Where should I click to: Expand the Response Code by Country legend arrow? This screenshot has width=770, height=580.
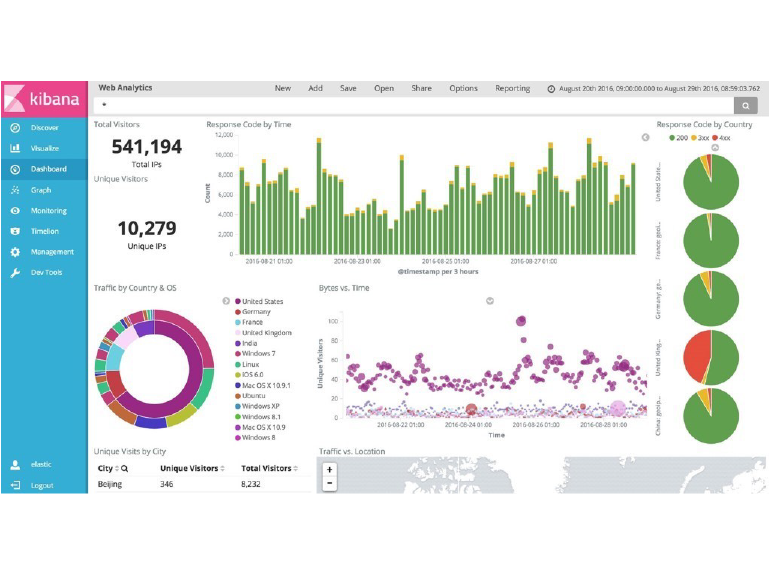pyautogui.click(x=715, y=147)
